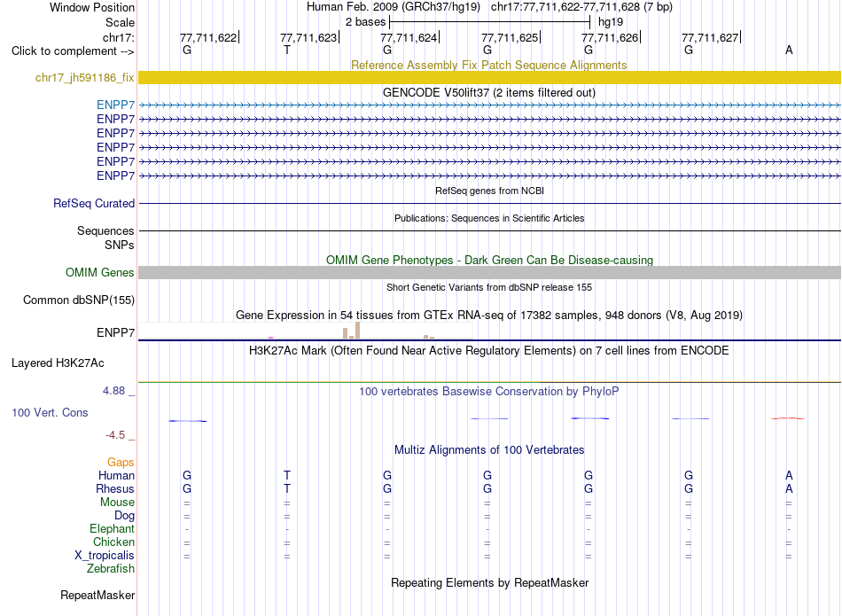Open 'Short Genetic Variants from dbSNP release 155'
Screen dimensions: 842x616
click(x=489, y=287)
